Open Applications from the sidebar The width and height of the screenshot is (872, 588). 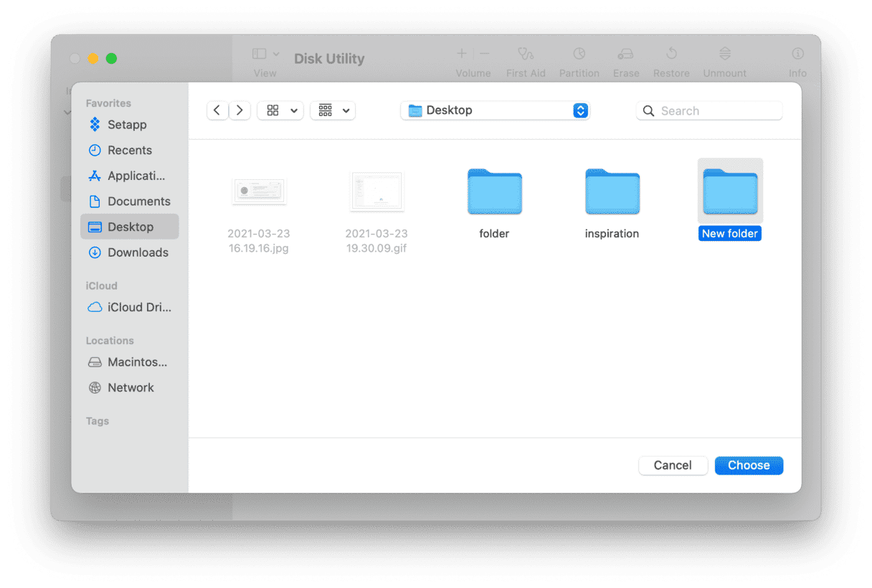click(x=136, y=176)
